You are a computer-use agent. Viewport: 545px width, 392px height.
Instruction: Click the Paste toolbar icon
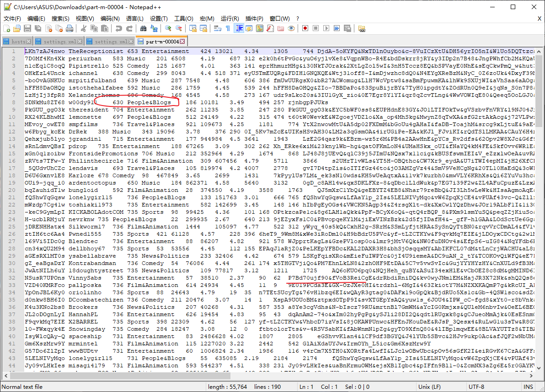click(104, 28)
